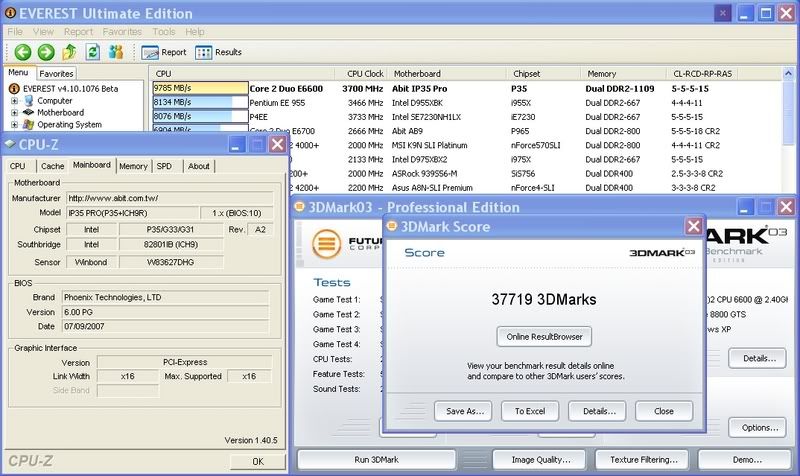Expand the Motherboard node in EVEREST tree
Screen dimensions: 800x476
coord(14,112)
